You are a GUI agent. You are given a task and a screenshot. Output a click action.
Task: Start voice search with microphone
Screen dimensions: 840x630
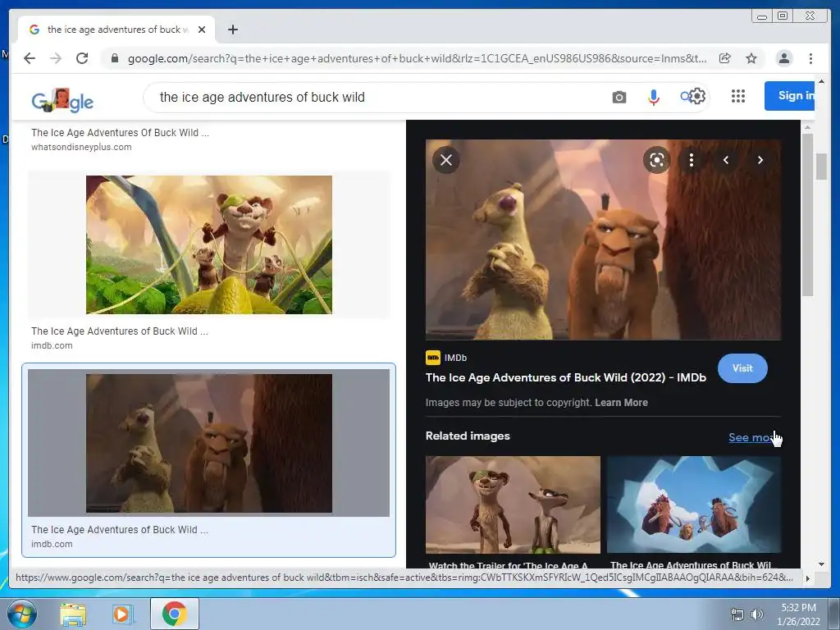pos(653,97)
